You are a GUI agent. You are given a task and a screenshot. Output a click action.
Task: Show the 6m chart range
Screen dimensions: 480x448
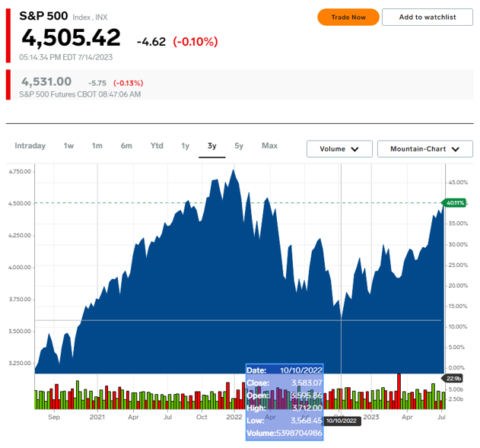point(126,146)
